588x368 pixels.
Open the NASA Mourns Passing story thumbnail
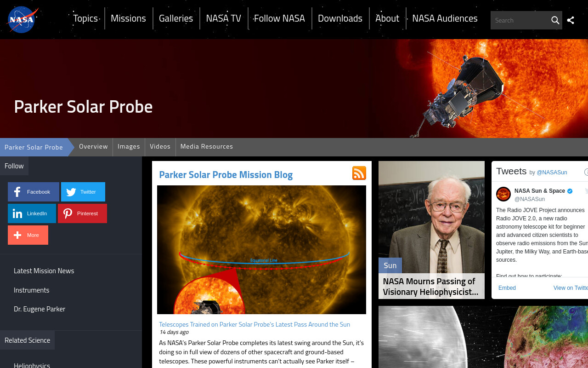431,230
